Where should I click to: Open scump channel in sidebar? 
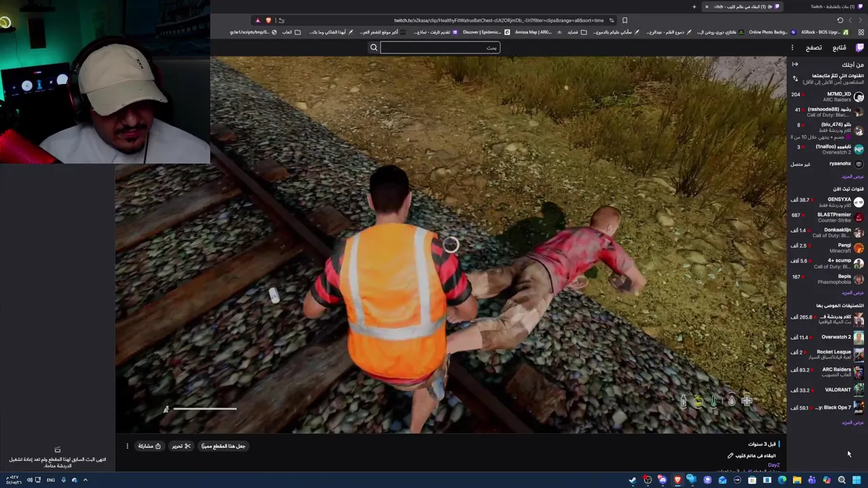[x=827, y=263]
